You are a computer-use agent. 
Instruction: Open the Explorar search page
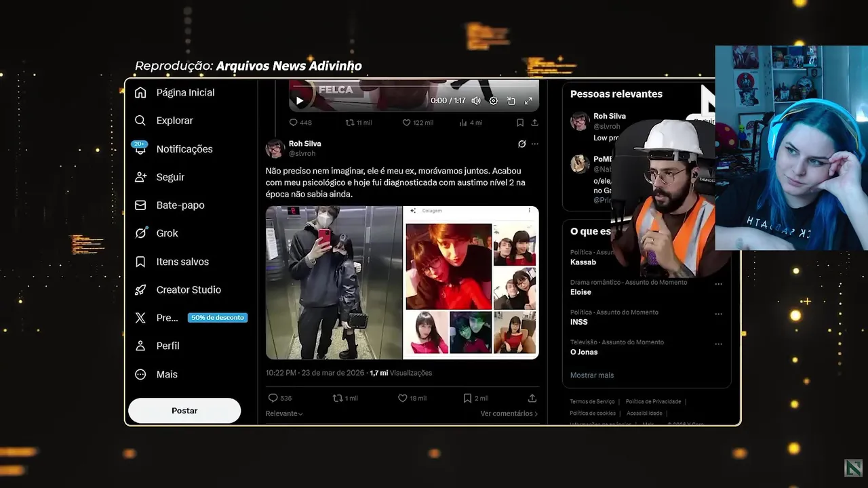164,121
